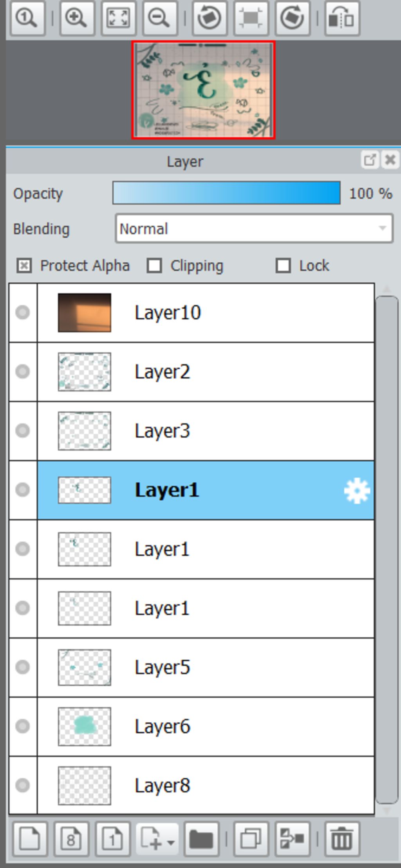Delete the selected layer
The width and height of the screenshot is (401, 868).
click(341, 839)
